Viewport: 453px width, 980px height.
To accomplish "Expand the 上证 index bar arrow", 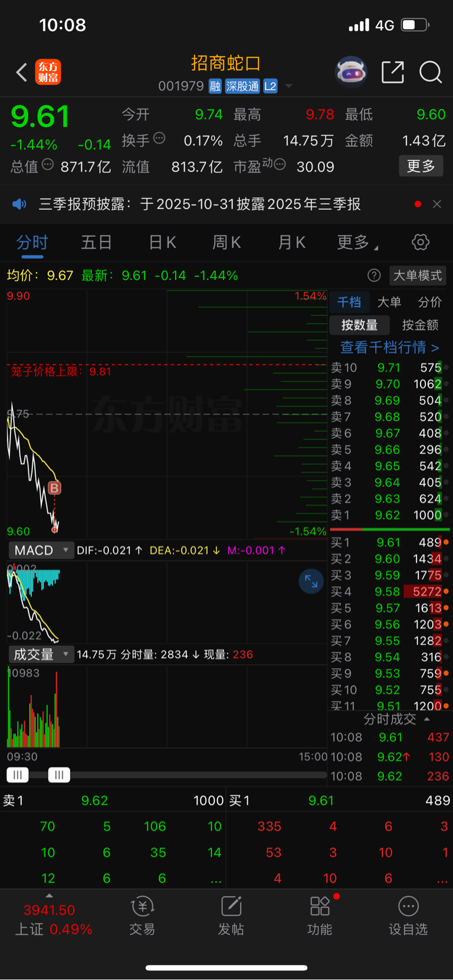I will (50, 895).
